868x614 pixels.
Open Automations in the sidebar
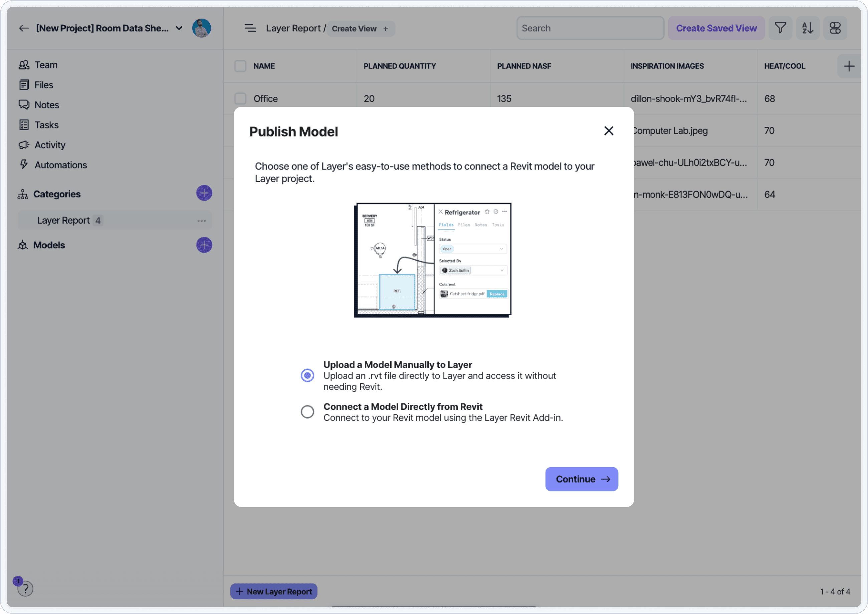click(x=60, y=165)
